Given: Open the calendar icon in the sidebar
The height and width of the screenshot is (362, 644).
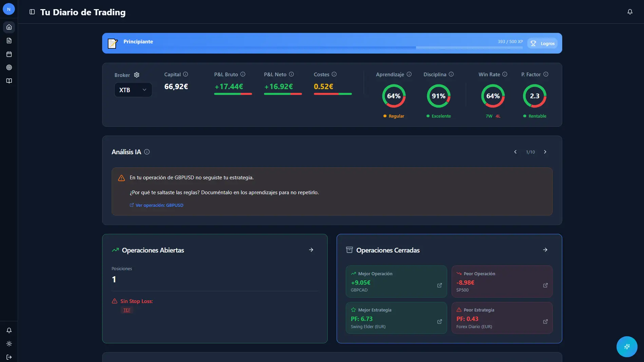Looking at the screenshot, I should coord(9,54).
